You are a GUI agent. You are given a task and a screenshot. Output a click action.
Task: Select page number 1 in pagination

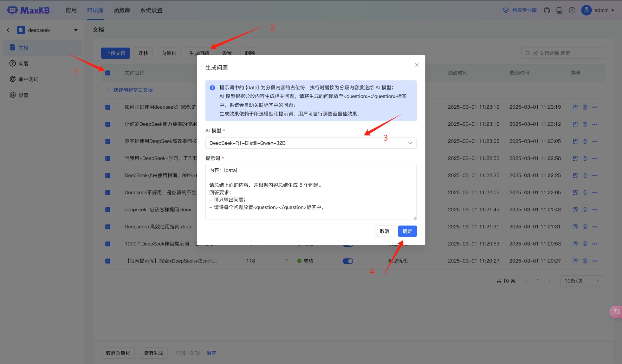click(x=538, y=281)
